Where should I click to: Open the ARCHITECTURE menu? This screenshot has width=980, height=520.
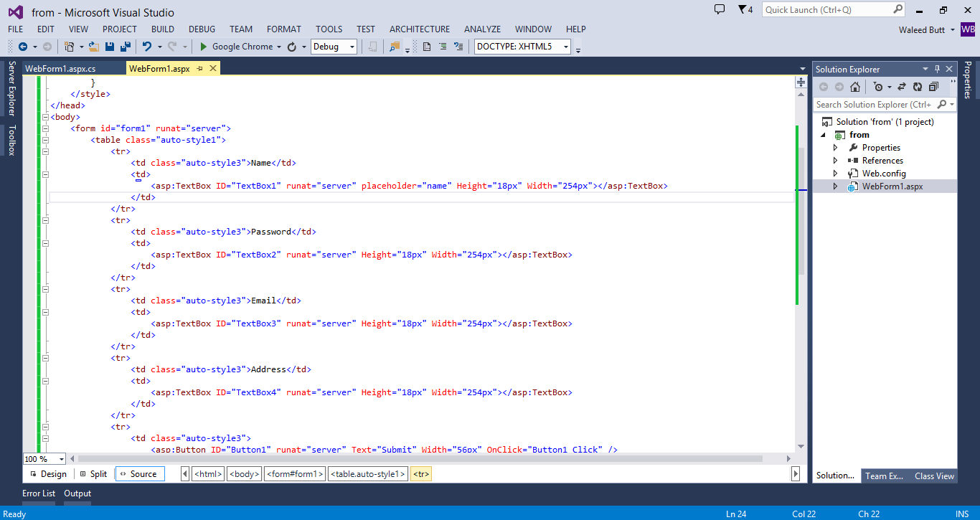pyautogui.click(x=419, y=29)
